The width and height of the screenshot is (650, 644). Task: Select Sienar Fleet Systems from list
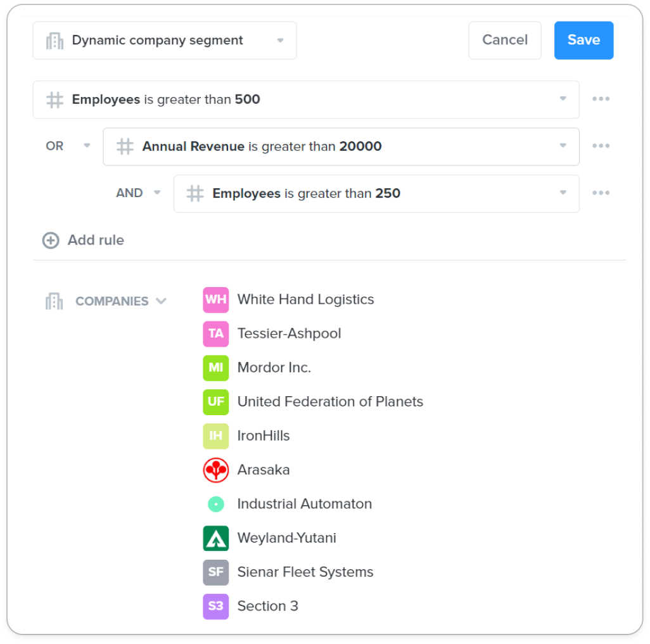[x=305, y=572]
